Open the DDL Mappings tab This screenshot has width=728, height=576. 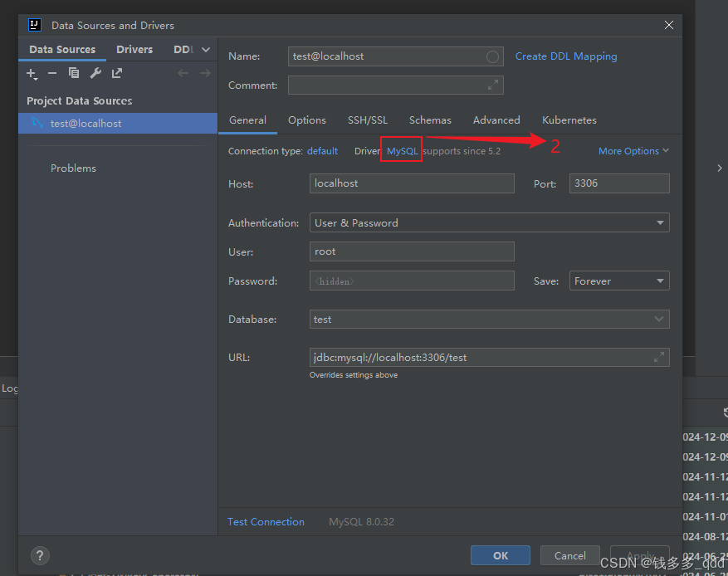pos(183,49)
